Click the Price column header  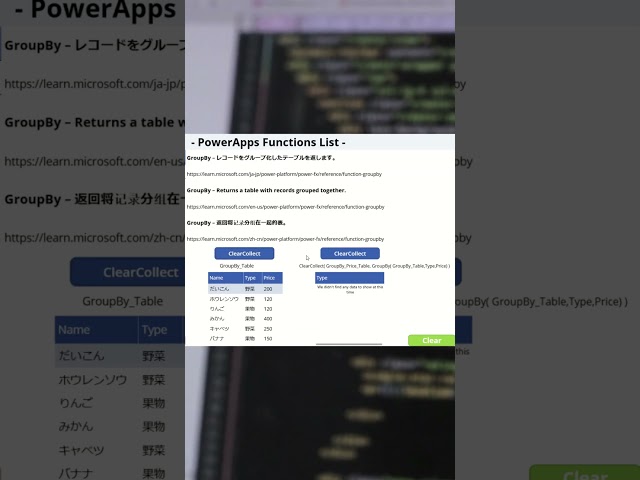[272, 278]
